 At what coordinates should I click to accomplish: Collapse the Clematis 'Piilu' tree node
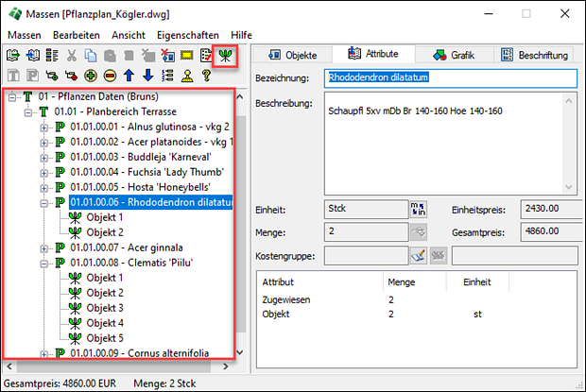click(44, 263)
